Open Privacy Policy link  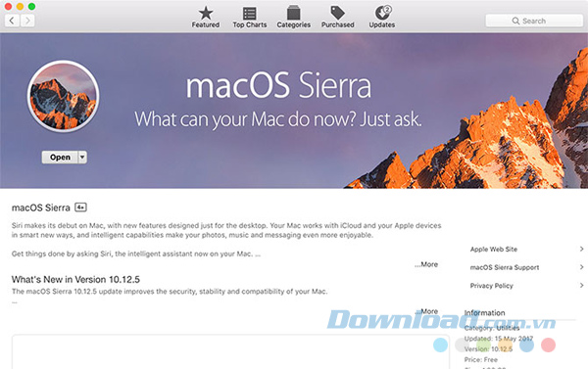491,286
